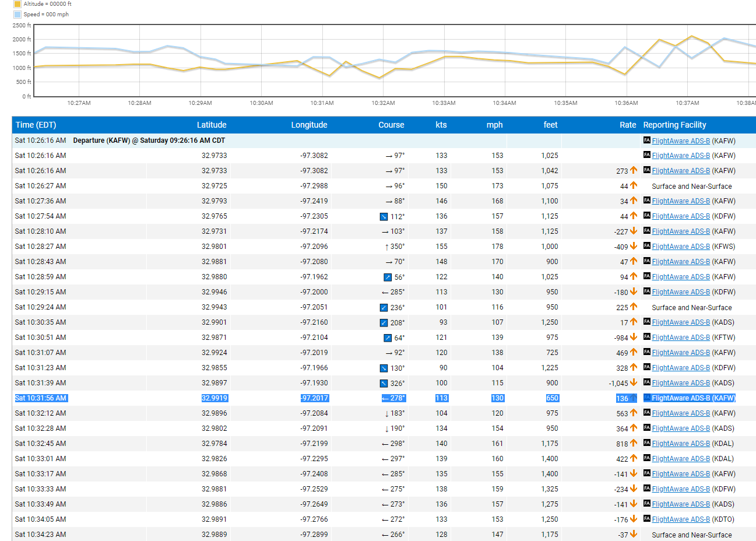Click up arrow icon next to rate 17

[x=634, y=322]
